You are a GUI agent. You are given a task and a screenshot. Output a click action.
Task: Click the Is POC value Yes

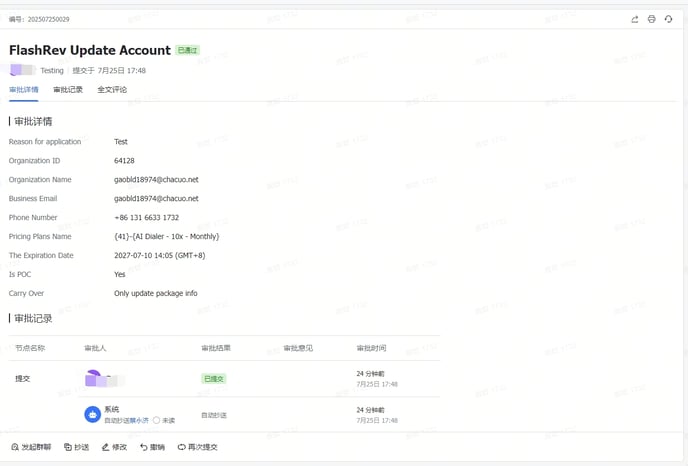120,274
